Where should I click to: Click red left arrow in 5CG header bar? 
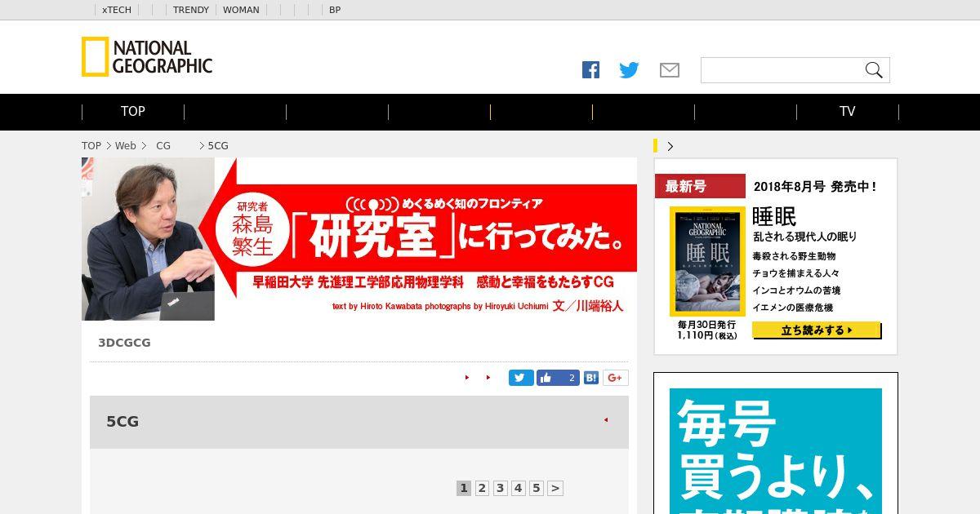pos(606,420)
